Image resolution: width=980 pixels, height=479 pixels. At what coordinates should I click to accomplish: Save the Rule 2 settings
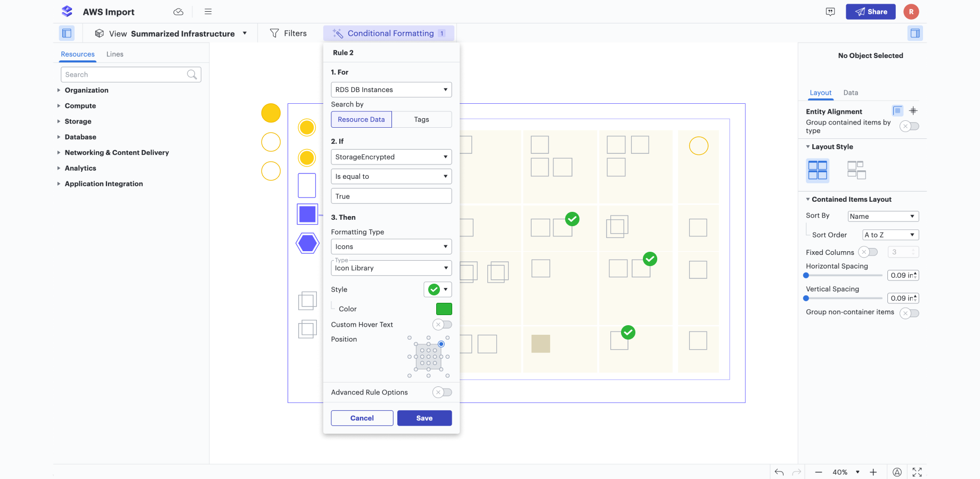[x=424, y=418]
